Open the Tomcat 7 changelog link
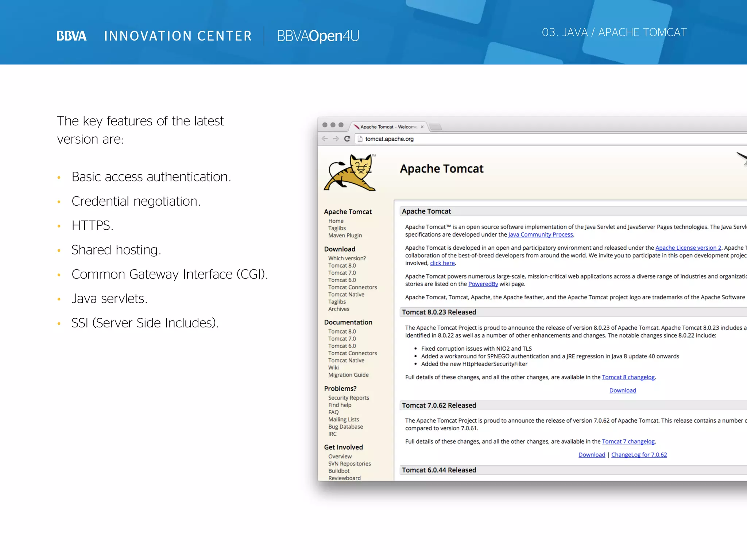The height and width of the screenshot is (560, 747). point(628,442)
